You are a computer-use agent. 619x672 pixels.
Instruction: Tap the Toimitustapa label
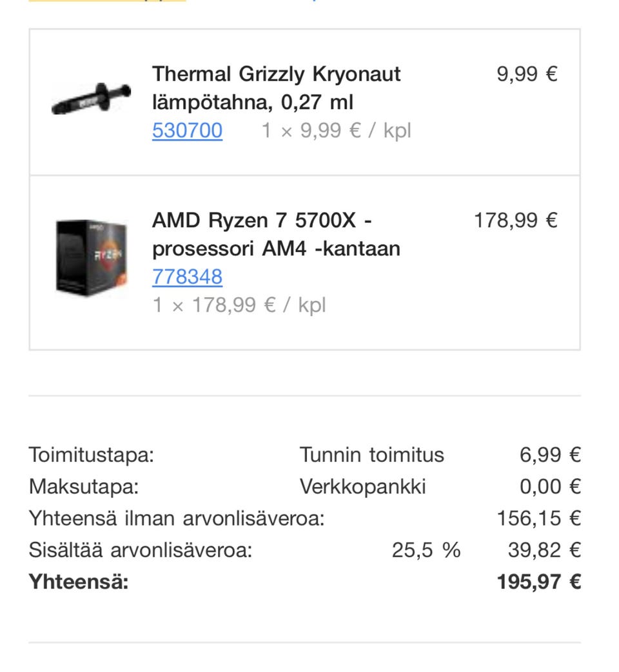click(91, 455)
